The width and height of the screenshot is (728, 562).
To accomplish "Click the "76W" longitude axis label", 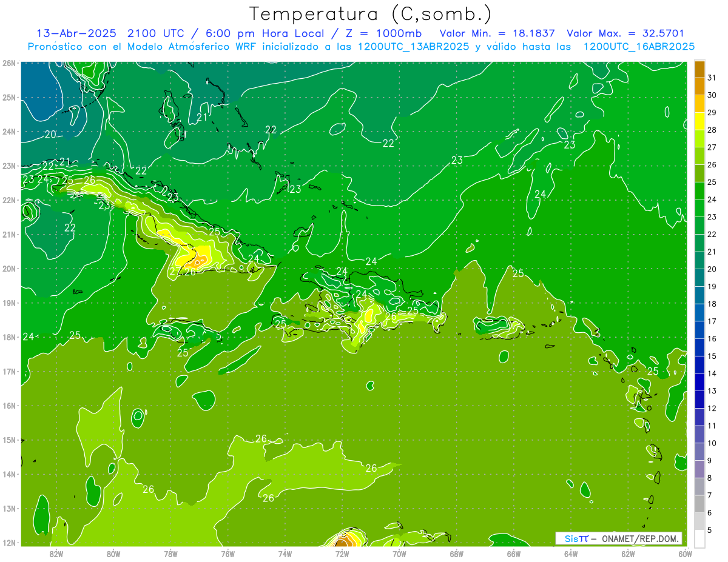I will tap(227, 554).
